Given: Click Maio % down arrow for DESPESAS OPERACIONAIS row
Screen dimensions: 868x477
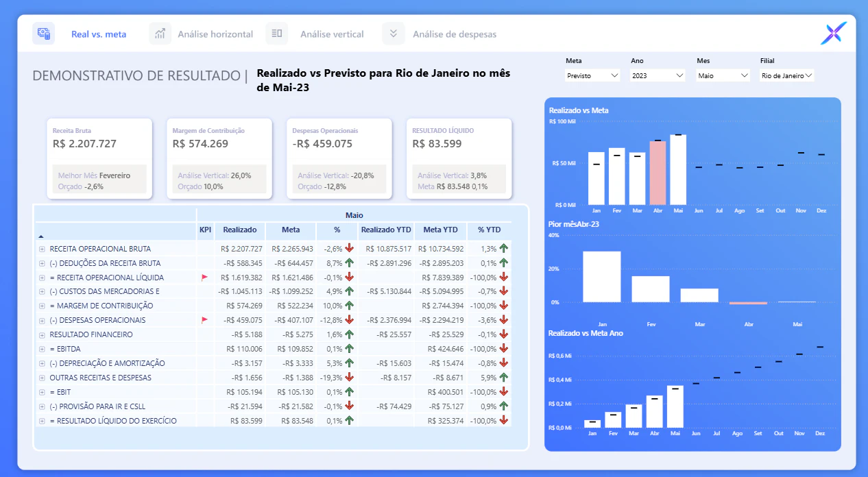Looking at the screenshot, I should pos(350,320).
